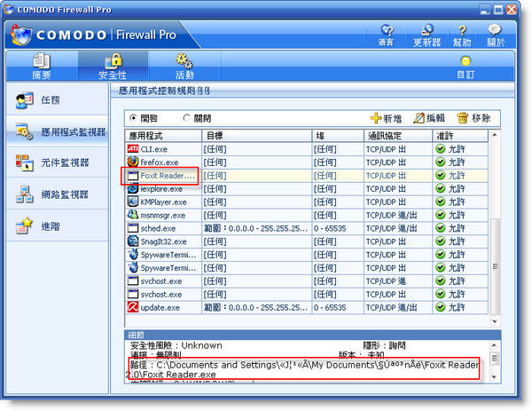The image size is (532, 411).
Task: Click details panel scroll up arrow
Action: pos(494,345)
